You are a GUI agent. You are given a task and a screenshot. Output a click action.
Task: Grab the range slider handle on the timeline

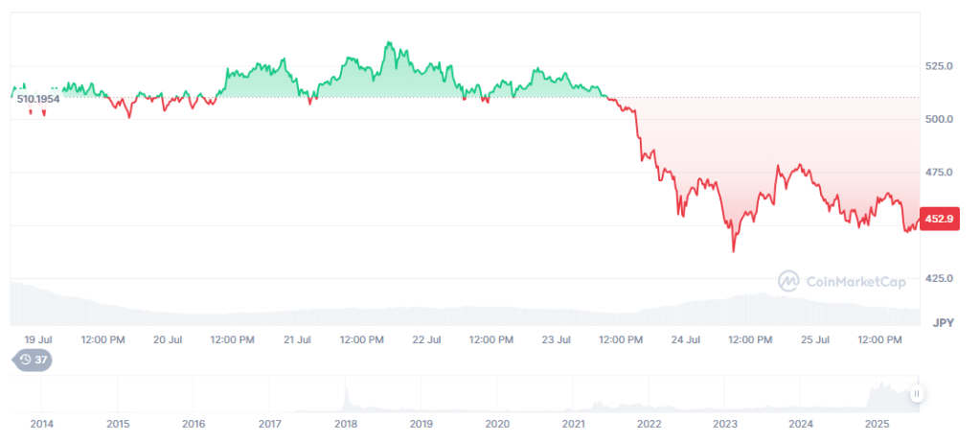917,393
